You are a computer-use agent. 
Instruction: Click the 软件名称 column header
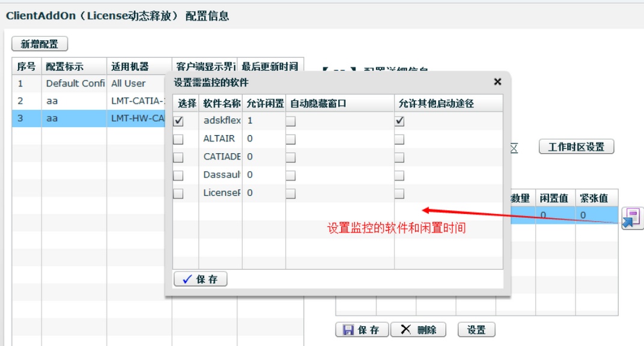click(x=222, y=103)
